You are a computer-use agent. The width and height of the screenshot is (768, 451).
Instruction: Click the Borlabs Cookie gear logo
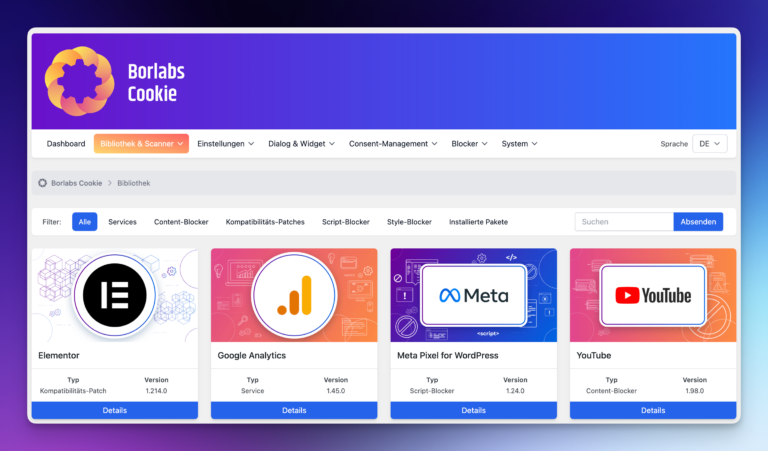click(80, 81)
